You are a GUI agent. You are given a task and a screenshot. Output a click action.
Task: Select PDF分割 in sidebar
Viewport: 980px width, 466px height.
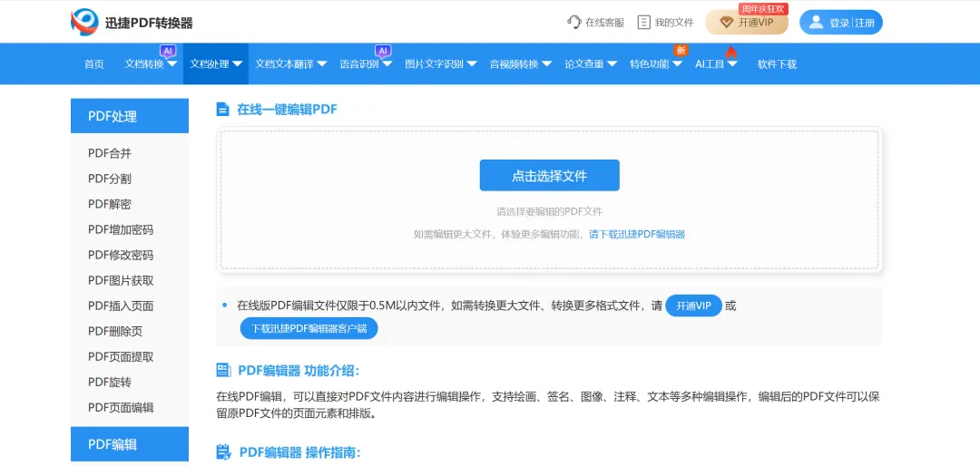pyautogui.click(x=110, y=179)
